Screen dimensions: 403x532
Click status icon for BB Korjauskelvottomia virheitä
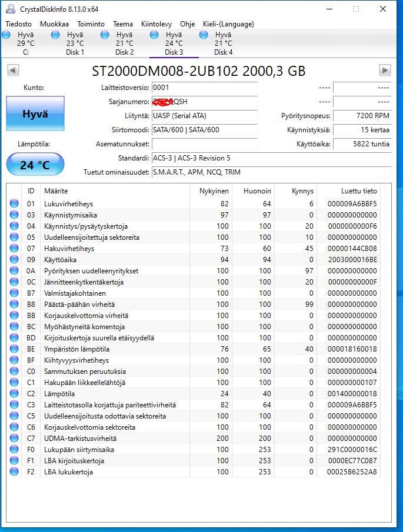point(14,316)
